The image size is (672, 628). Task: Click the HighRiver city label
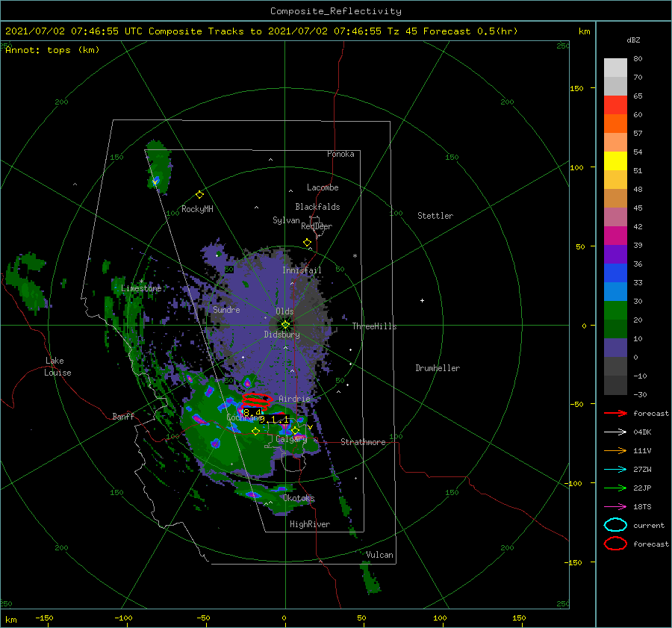click(310, 524)
